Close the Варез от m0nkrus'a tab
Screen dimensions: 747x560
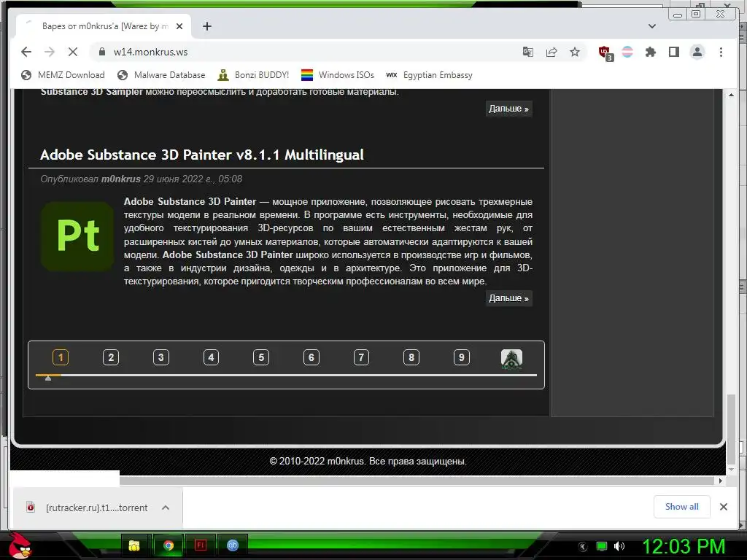coord(179,26)
